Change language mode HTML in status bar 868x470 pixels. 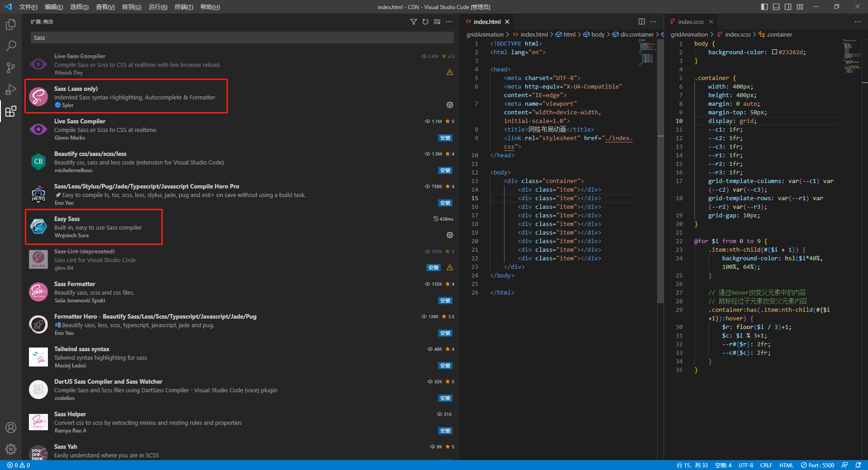coord(786,465)
